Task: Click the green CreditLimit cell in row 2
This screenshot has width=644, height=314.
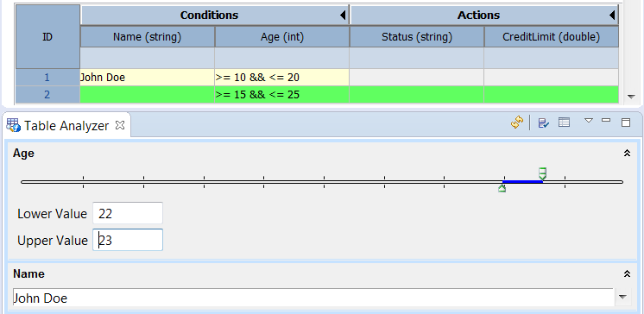Action: pos(552,94)
